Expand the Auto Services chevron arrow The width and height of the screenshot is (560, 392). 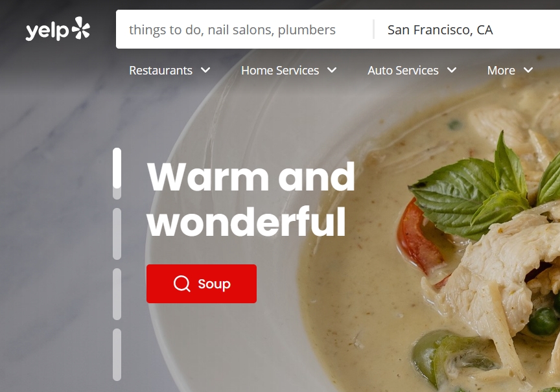tap(452, 70)
